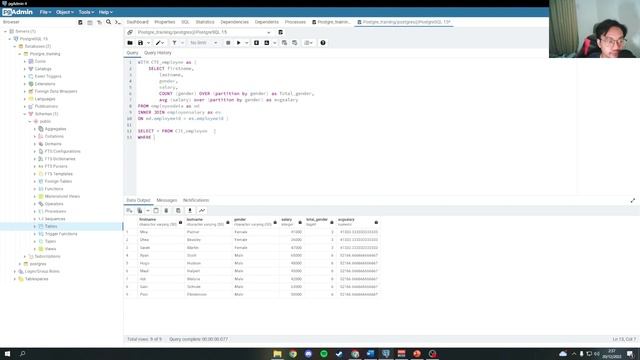Viewport: 640px width, 360px height.
Task: Switch to the Dependencies tab
Action: 234,22
